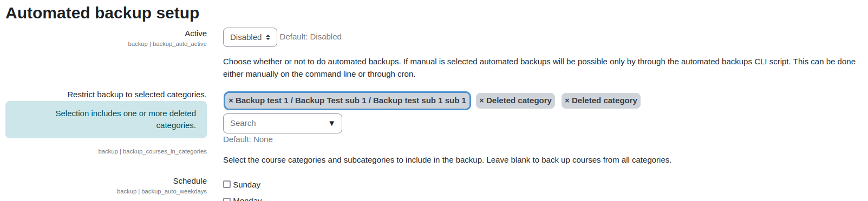Click the Sunday label text
Screen dimensions: 868x201
point(246,185)
